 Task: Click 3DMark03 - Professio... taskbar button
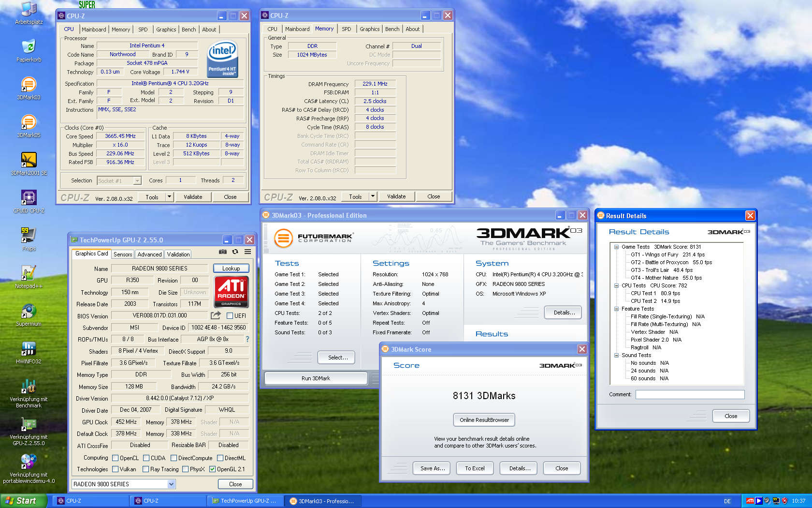click(x=322, y=501)
